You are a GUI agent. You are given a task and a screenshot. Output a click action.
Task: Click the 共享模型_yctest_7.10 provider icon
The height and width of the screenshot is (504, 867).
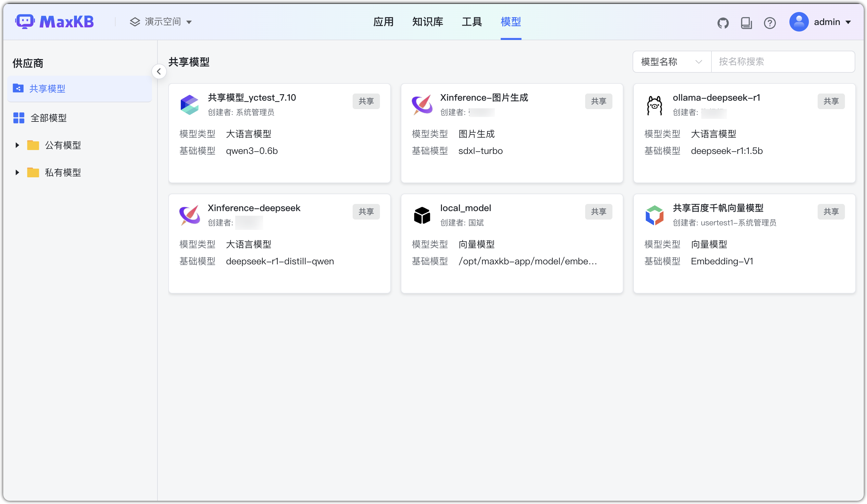(190, 105)
